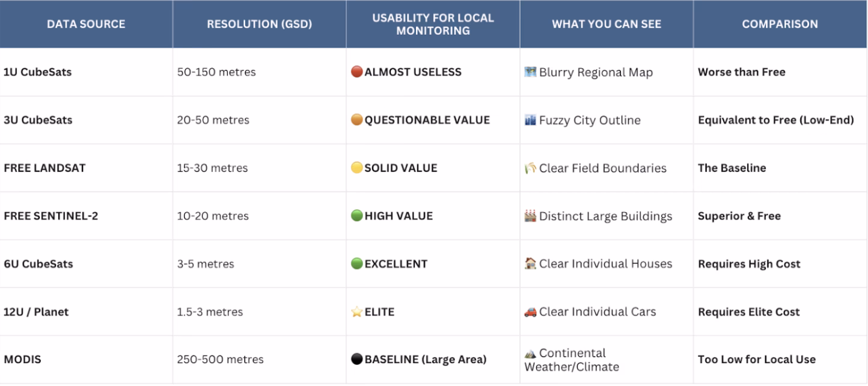Viewport: 868px width, 386px height.
Task: Click the orange circle beside QUESTIONABLE VALUE
Action: (x=357, y=120)
